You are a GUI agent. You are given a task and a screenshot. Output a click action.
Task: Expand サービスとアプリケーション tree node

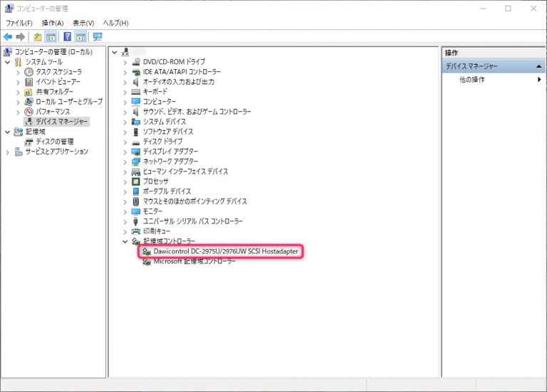coord(8,152)
